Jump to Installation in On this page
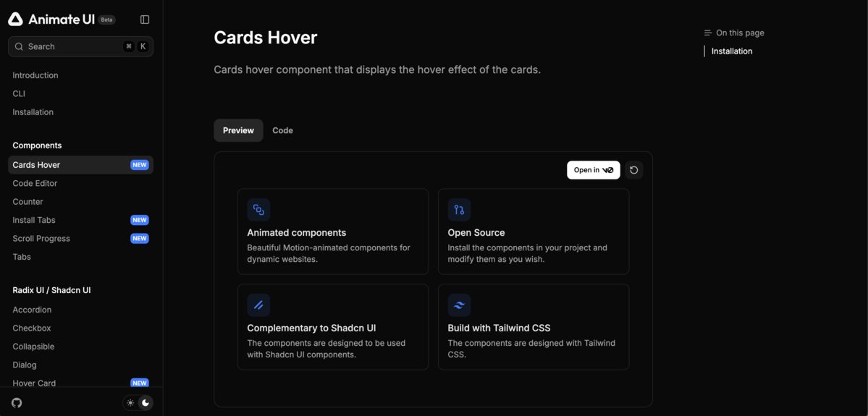868x416 pixels. point(732,51)
